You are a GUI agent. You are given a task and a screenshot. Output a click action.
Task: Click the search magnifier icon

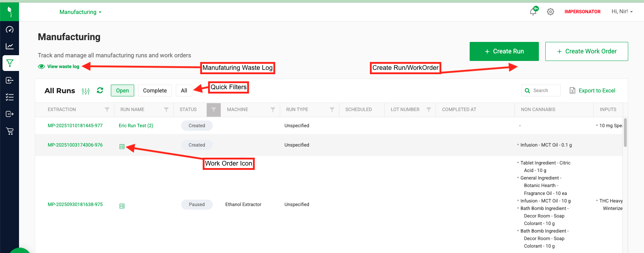(x=527, y=91)
